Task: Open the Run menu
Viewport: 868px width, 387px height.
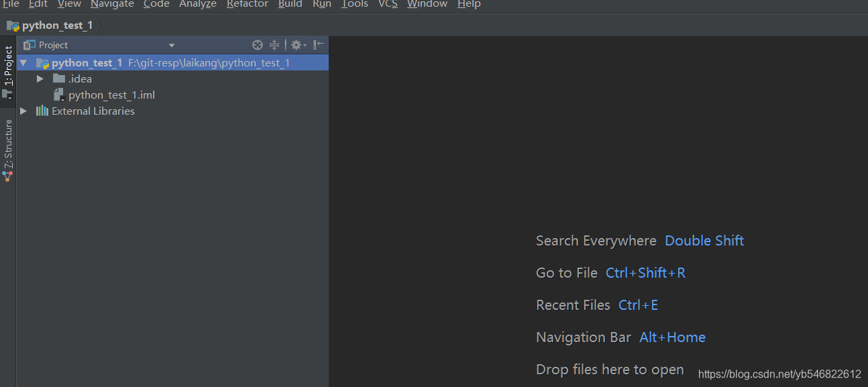Action: [x=322, y=4]
